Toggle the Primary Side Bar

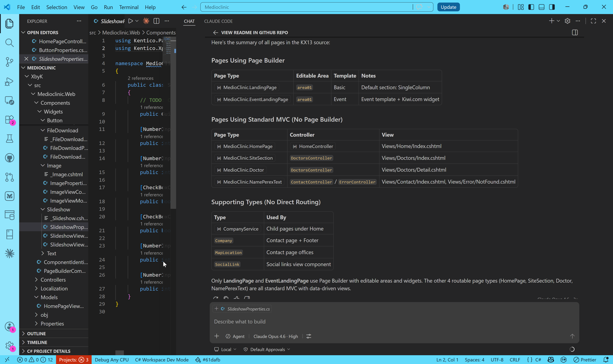click(531, 7)
